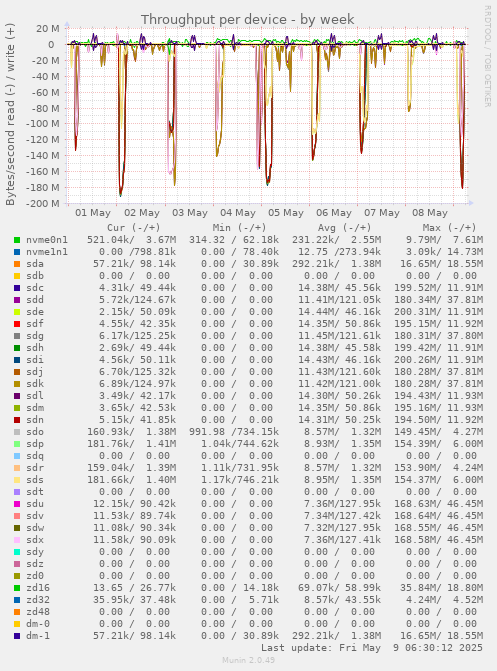
Task: Click the '-100 M' y-axis label
Action: (43, 124)
